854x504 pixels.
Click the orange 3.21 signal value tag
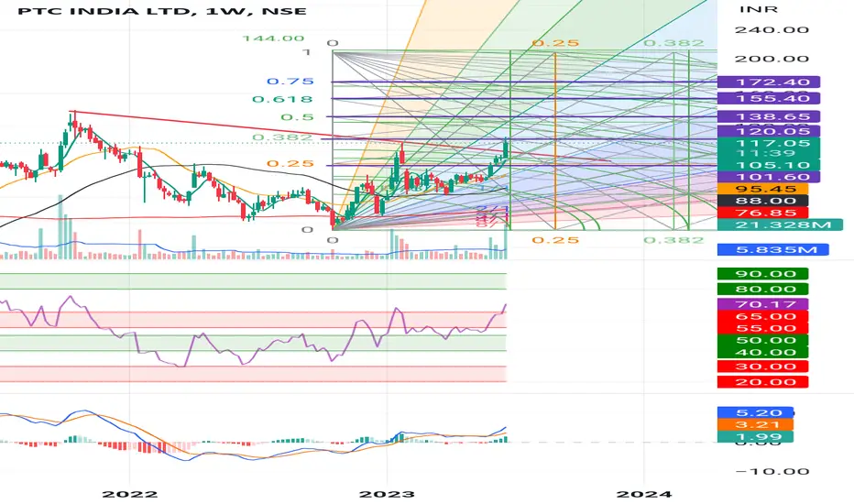pos(755,424)
